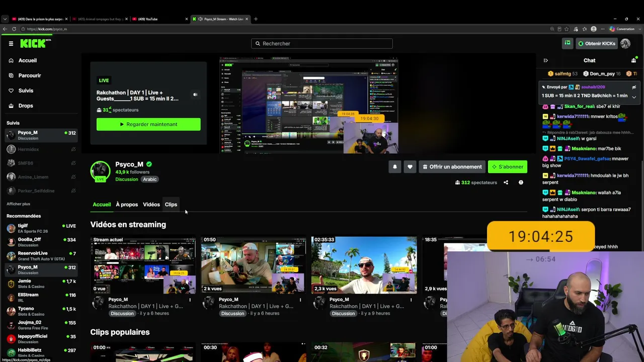Open SMF86 in the followed list
The width and height of the screenshot is (644, 362).
pos(41,163)
